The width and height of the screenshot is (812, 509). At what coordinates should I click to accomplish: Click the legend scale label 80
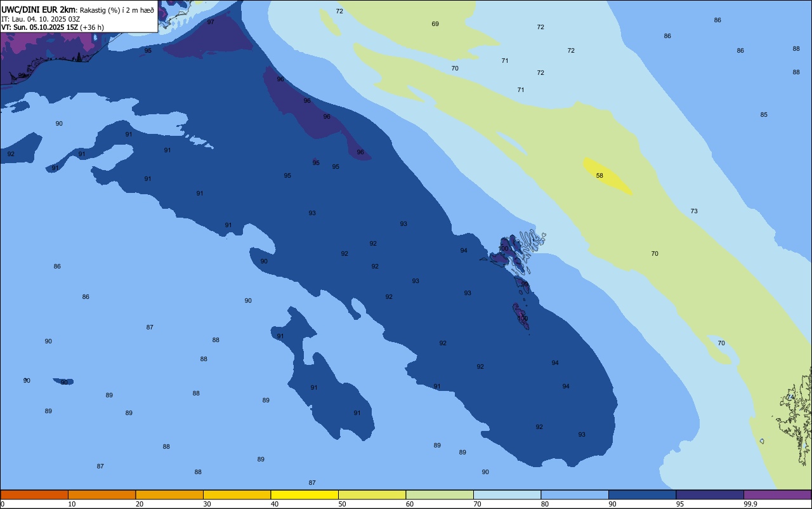point(545,504)
